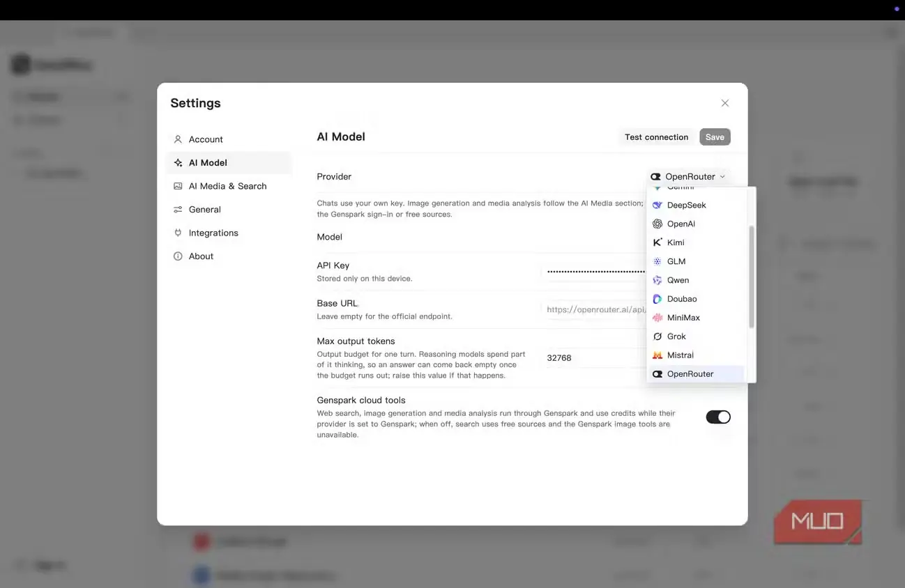905x588 pixels.
Task: Save the AI Model settings
Action: pos(715,137)
